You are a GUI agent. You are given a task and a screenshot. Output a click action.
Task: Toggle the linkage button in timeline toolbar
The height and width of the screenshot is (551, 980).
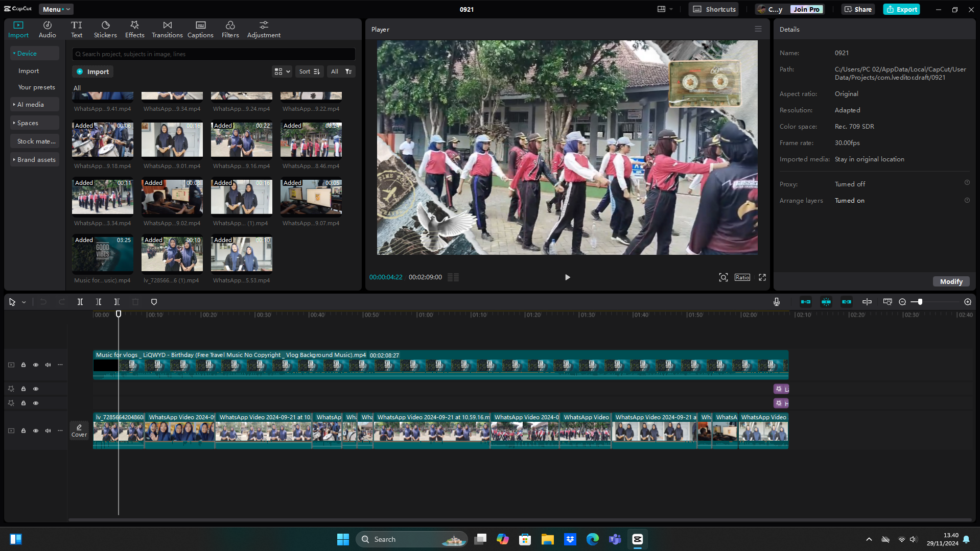coord(846,302)
